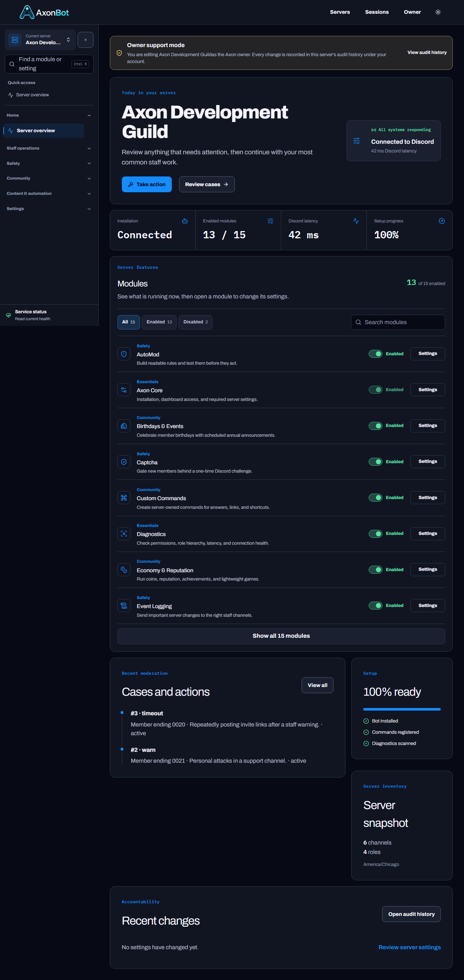Open the Sessions nav item

377,12
